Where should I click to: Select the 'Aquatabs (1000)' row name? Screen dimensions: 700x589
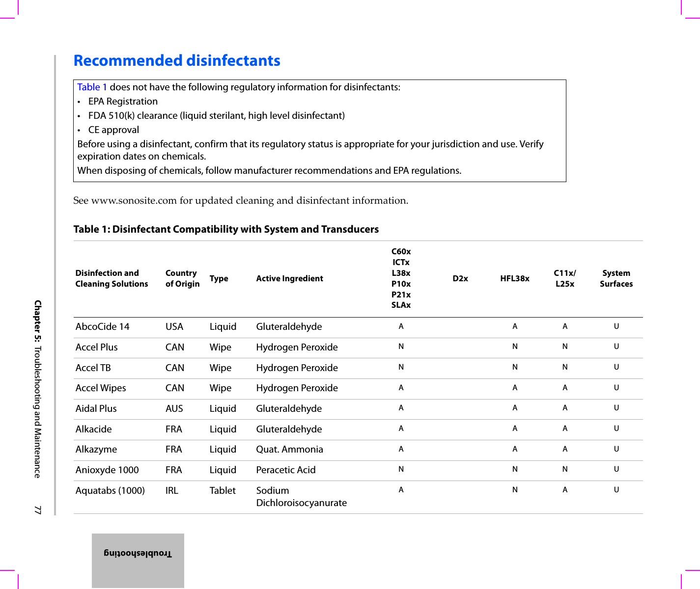110,490
